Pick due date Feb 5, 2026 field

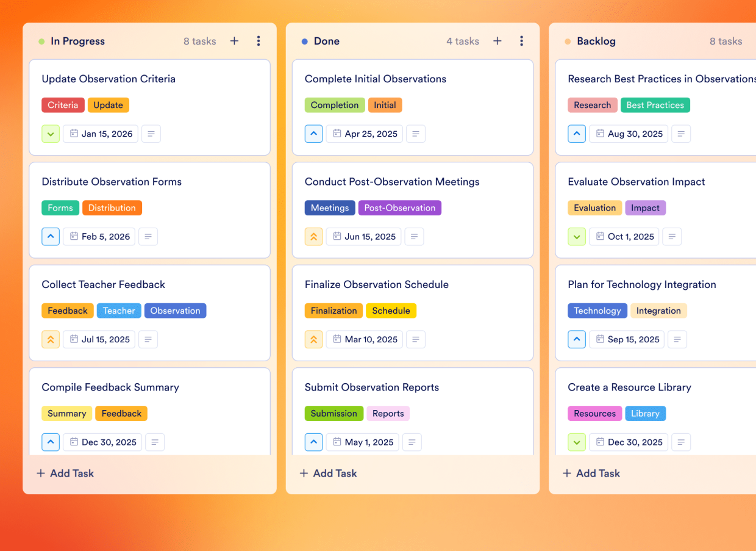(x=99, y=237)
